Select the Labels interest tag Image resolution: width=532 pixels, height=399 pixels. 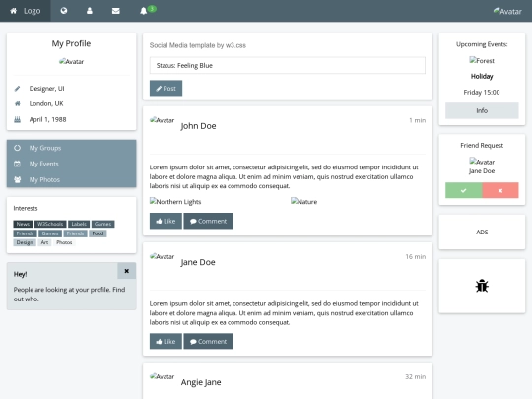pyautogui.click(x=79, y=224)
